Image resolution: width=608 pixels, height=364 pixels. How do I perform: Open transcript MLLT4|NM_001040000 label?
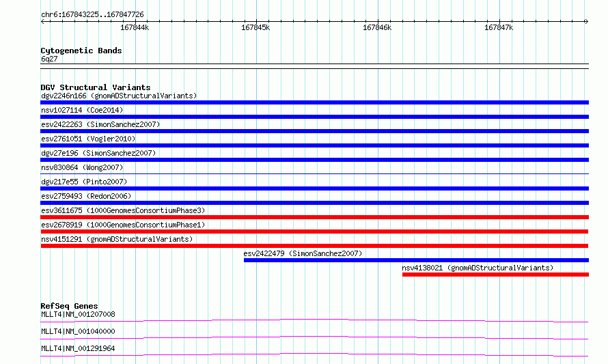pos(78,331)
